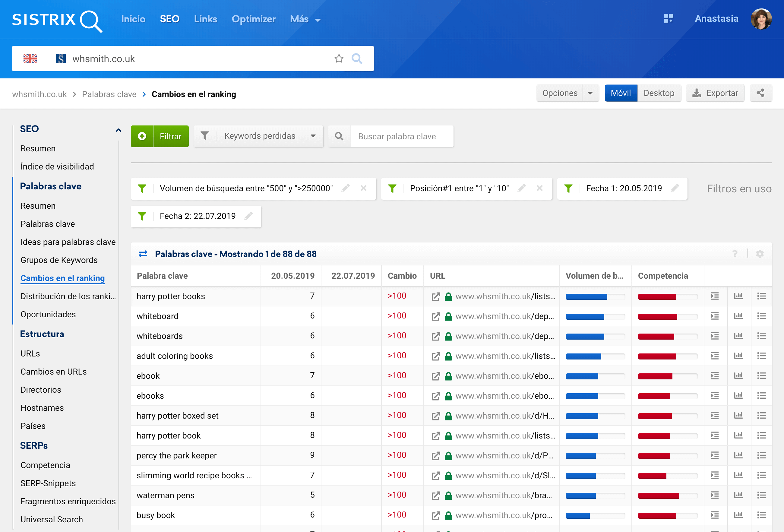Click the favorite star icon in search bar
784x532 pixels.
(339, 59)
